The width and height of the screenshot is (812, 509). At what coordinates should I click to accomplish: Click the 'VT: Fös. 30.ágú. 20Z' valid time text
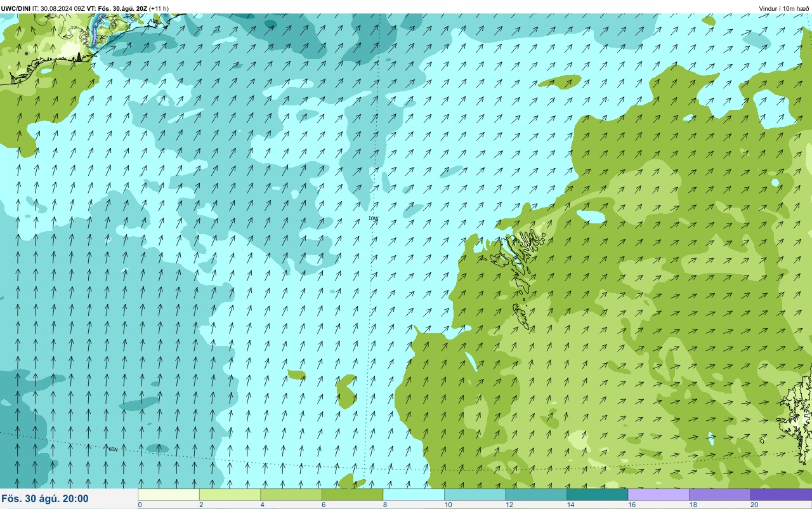117,8
